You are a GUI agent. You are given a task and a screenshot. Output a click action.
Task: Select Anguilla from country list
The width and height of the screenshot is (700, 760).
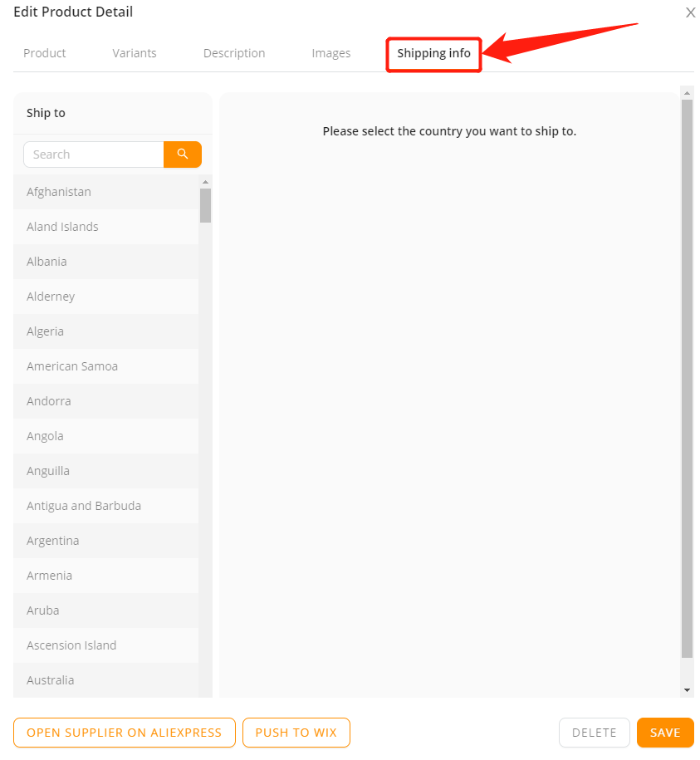click(x=106, y=471)
